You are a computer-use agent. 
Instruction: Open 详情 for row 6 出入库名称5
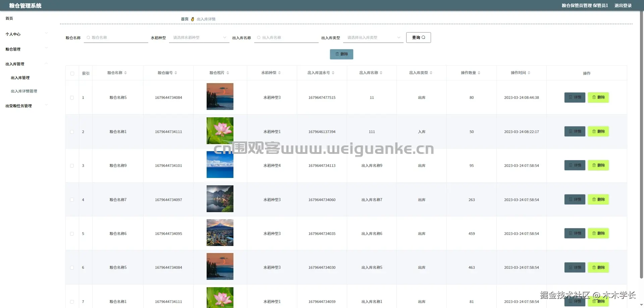(575, 267)
